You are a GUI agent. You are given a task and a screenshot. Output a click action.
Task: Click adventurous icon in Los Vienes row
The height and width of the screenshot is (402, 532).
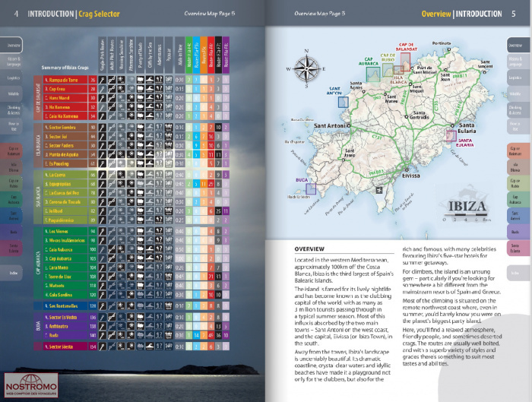pos(159,231)
